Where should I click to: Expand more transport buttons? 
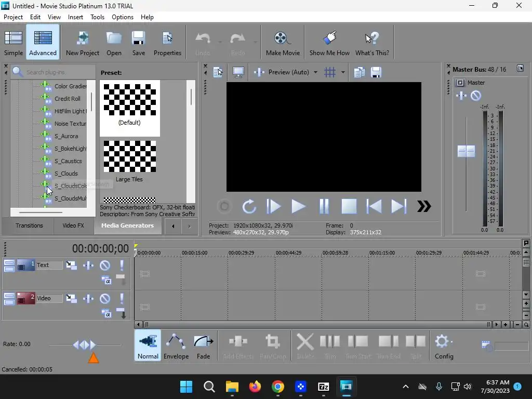(x=424, y=206)
